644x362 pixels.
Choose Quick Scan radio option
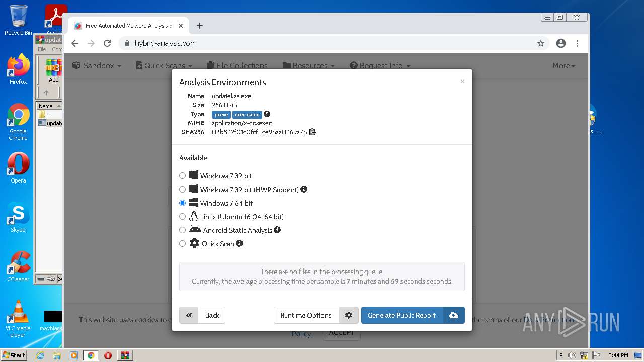point(182,244)
